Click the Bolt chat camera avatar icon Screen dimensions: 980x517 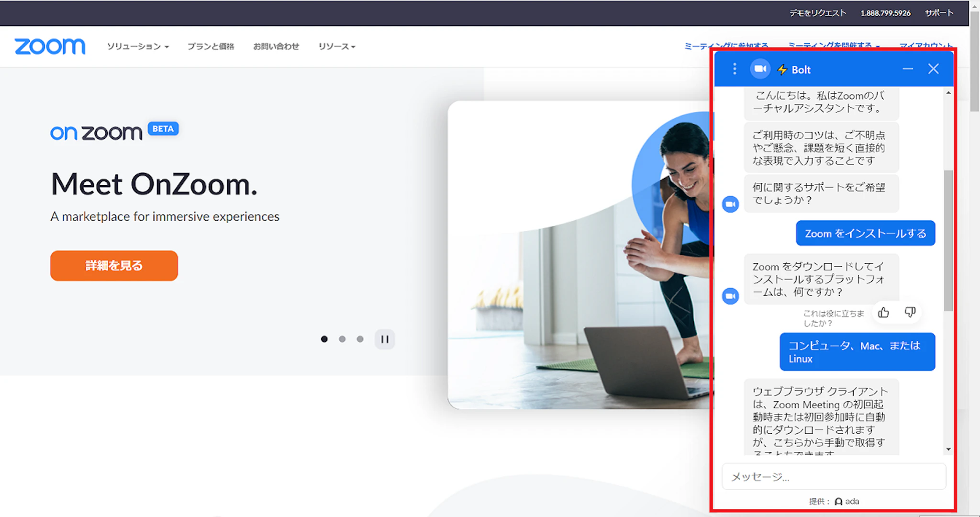tap(760, 69)
